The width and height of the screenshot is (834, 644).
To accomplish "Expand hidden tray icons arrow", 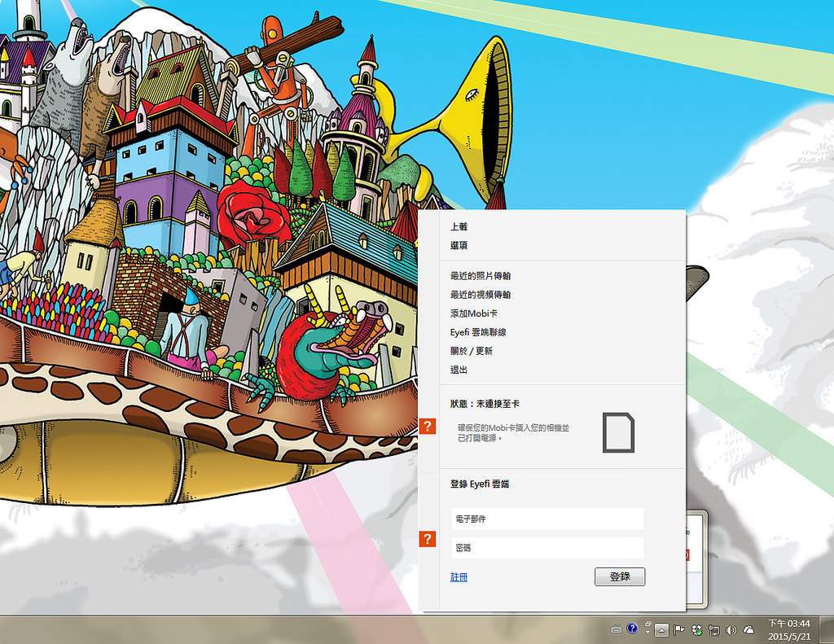I will pyautogui.click(x=661, y=630).
